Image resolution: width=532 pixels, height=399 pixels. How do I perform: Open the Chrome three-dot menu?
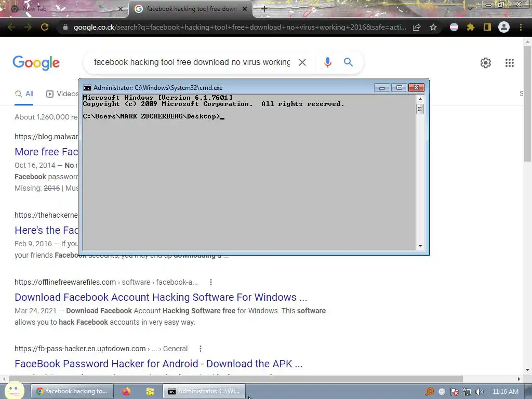click(521, 27)
